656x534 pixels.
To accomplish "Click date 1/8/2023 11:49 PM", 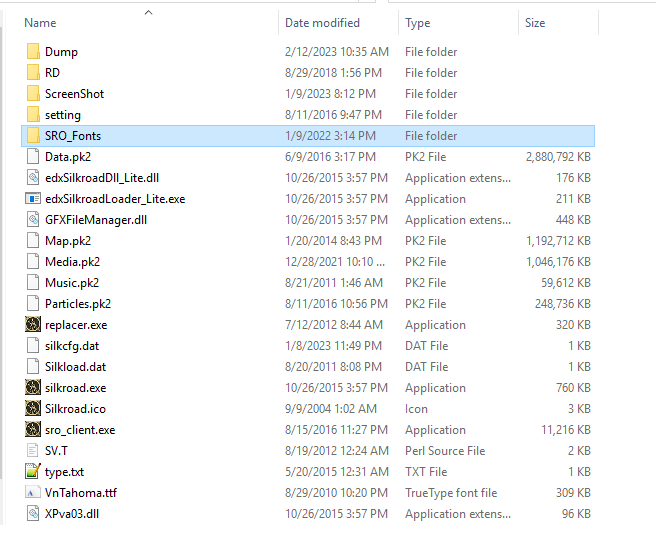I will tap(333, 346).
